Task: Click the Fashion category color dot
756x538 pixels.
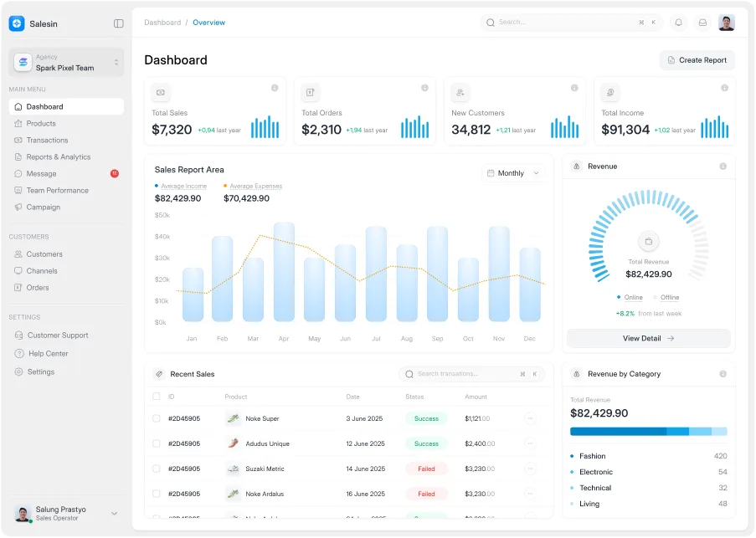Action: (x=572, y=456)
